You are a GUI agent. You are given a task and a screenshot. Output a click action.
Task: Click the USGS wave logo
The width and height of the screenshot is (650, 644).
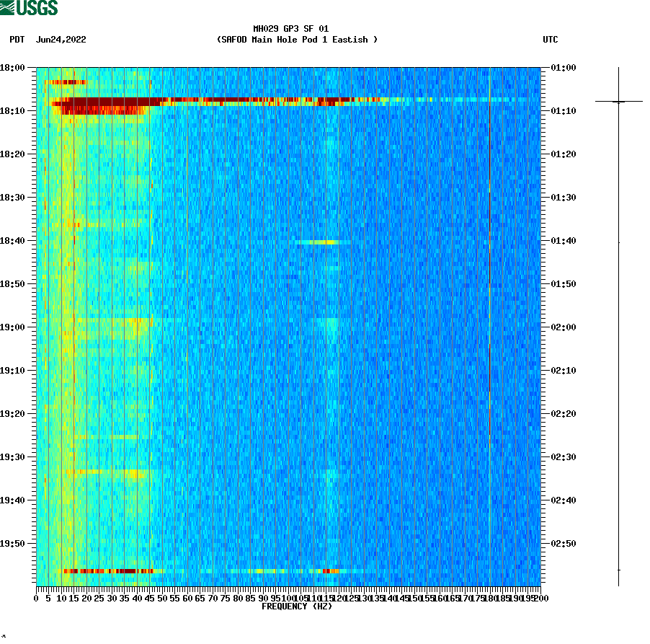point(9,8)
